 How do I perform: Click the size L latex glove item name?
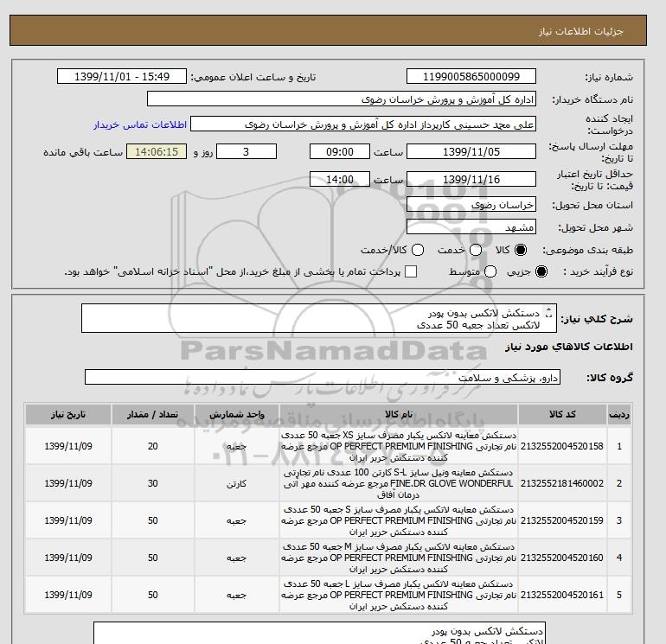coord(399,595)
